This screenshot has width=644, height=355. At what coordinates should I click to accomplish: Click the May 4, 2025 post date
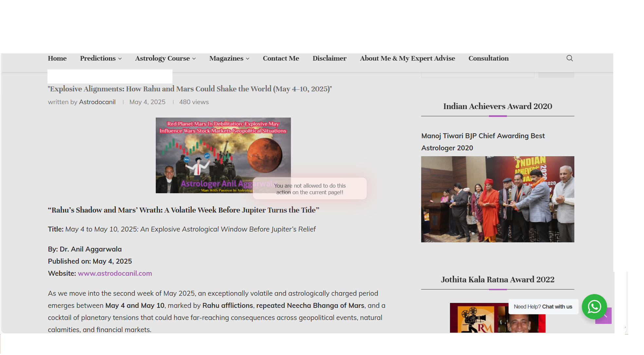coord(147,102)
